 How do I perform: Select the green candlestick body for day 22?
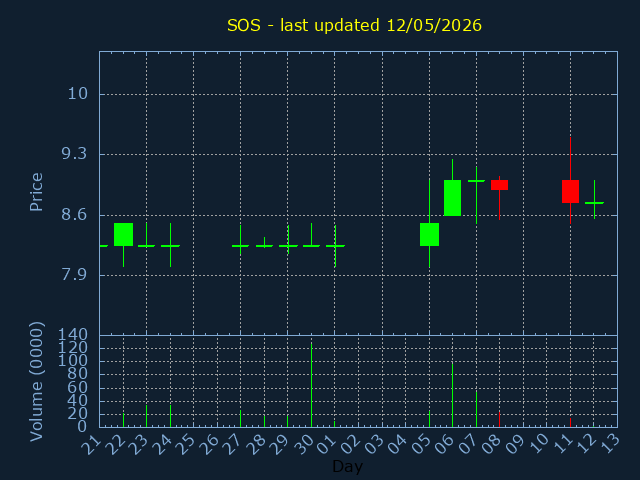point(123,234)
